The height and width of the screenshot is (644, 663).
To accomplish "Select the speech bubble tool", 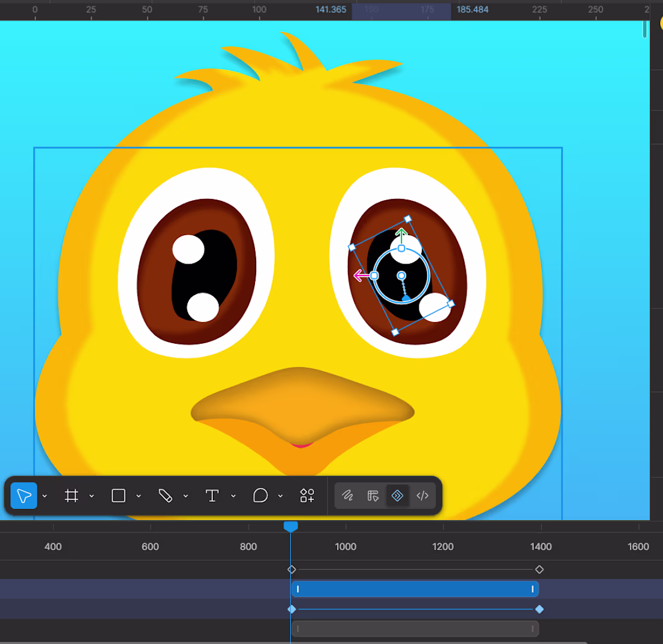I will pos(260,496).
